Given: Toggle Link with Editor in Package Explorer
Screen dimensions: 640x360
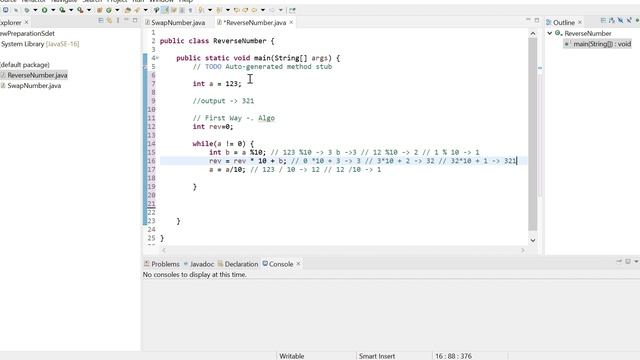Looking at the screenshot, I should pos(109,20).
